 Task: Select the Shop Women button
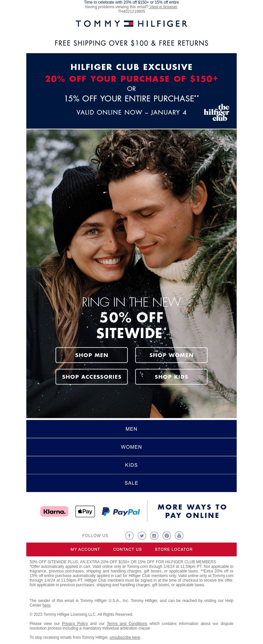[x=171, y=355]
